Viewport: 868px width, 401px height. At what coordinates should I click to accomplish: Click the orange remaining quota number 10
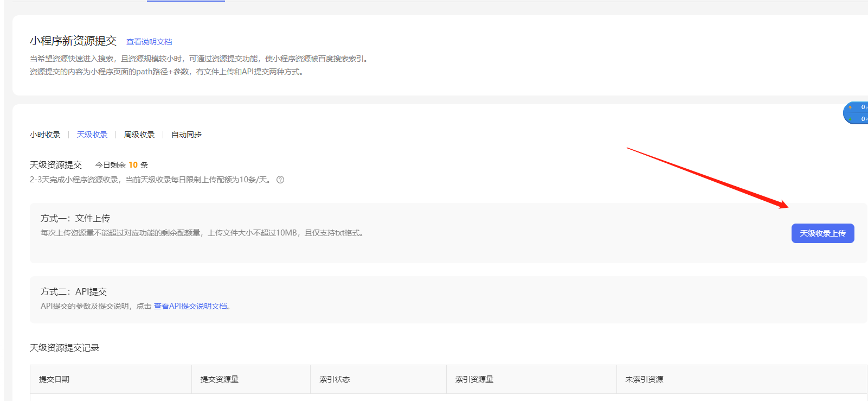coord(133,165)
